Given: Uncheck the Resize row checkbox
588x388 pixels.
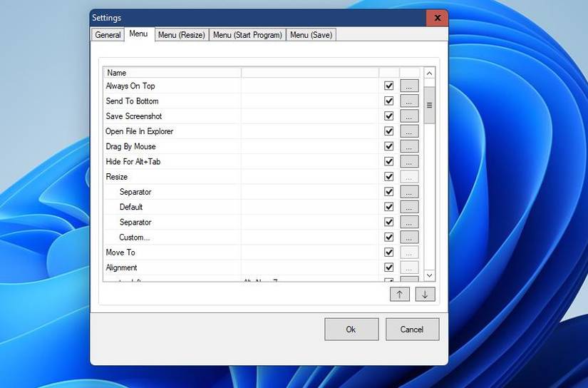Looking at the screenshot, I should point(389,177).
